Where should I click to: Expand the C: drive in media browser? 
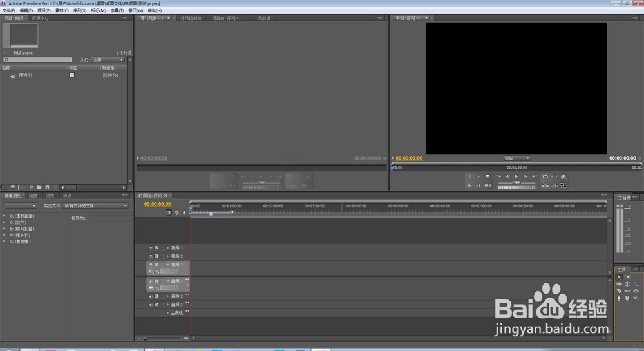pos(4,216)
